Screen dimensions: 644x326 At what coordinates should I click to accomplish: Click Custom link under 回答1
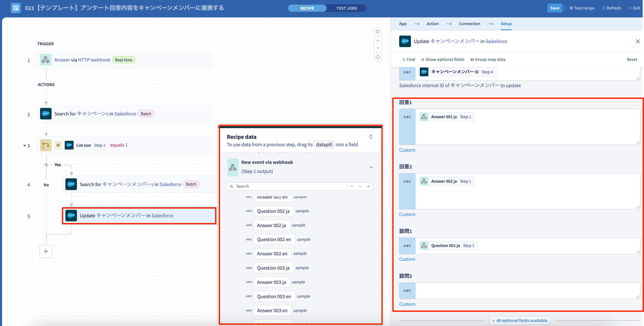407,150
